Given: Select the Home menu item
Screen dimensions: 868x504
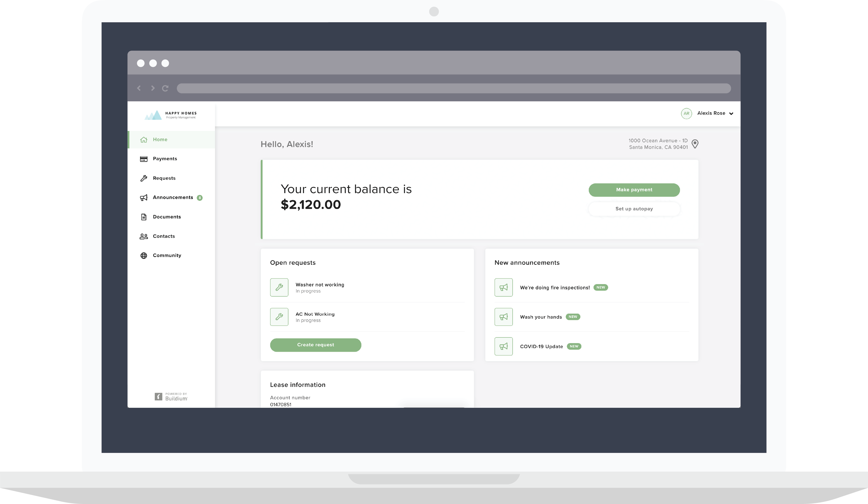Looking at the screenshot, I should [x=159, y=139].
